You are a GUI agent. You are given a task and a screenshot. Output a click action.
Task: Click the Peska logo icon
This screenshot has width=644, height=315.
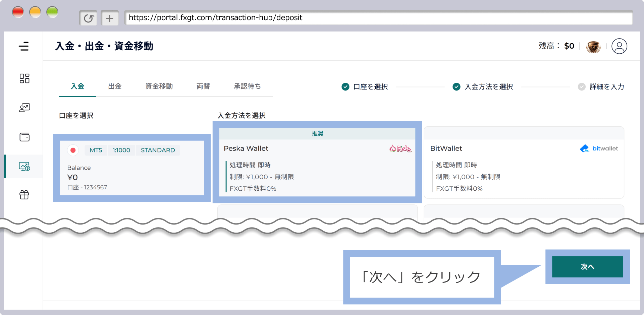click(x=400, y=148)
